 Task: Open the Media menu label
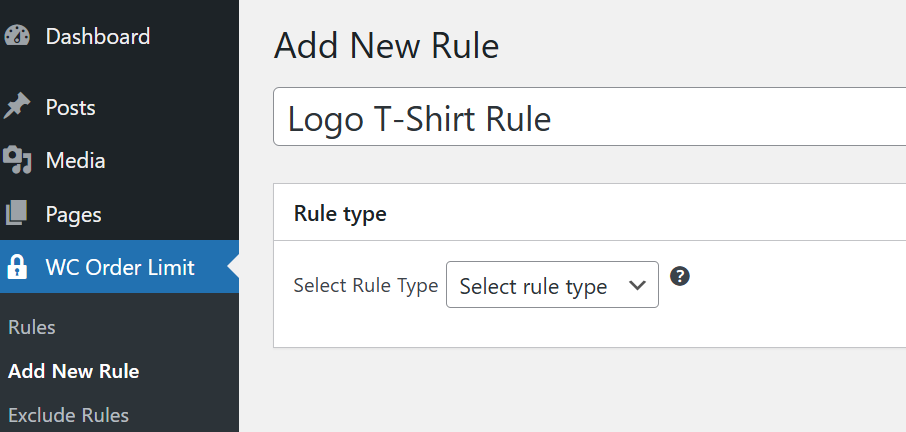click(x=75, y=160)
